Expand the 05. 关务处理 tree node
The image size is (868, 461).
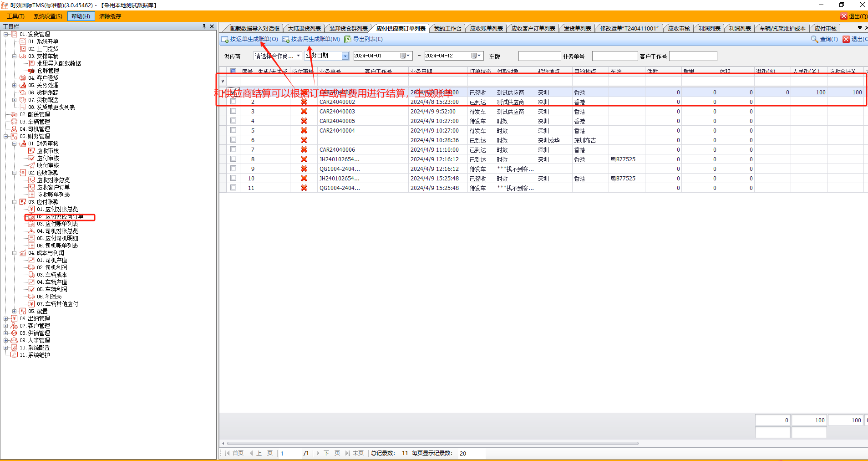click(x=15, y=85)
